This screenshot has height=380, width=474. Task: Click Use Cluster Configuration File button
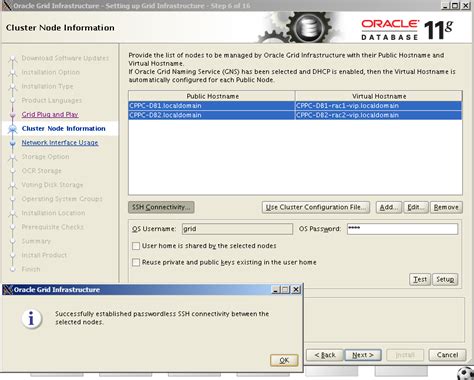(316, 207)
